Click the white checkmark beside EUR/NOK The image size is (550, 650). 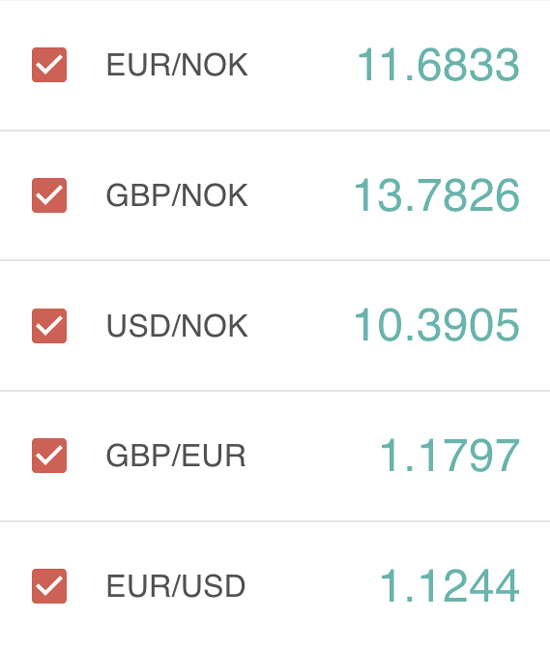point(49,65)
